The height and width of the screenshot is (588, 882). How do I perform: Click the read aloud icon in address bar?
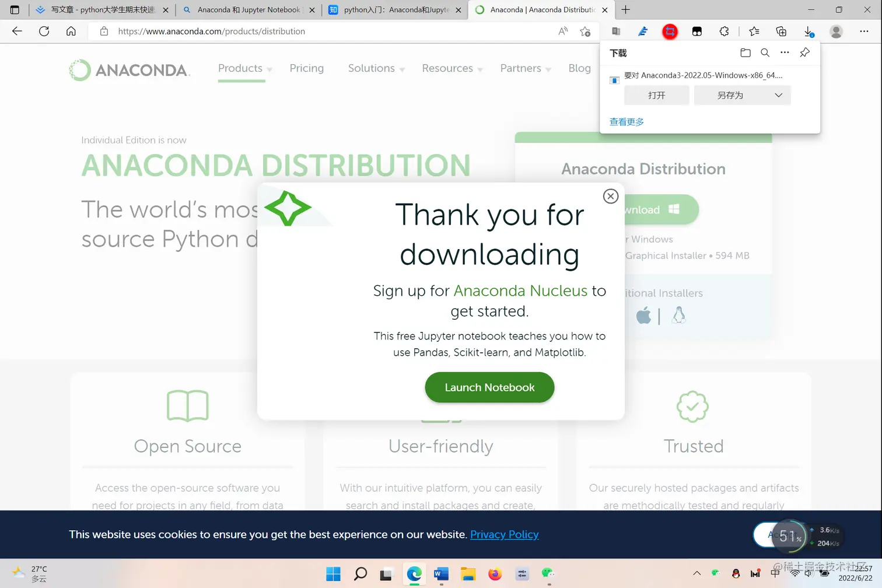pos(563,32)
